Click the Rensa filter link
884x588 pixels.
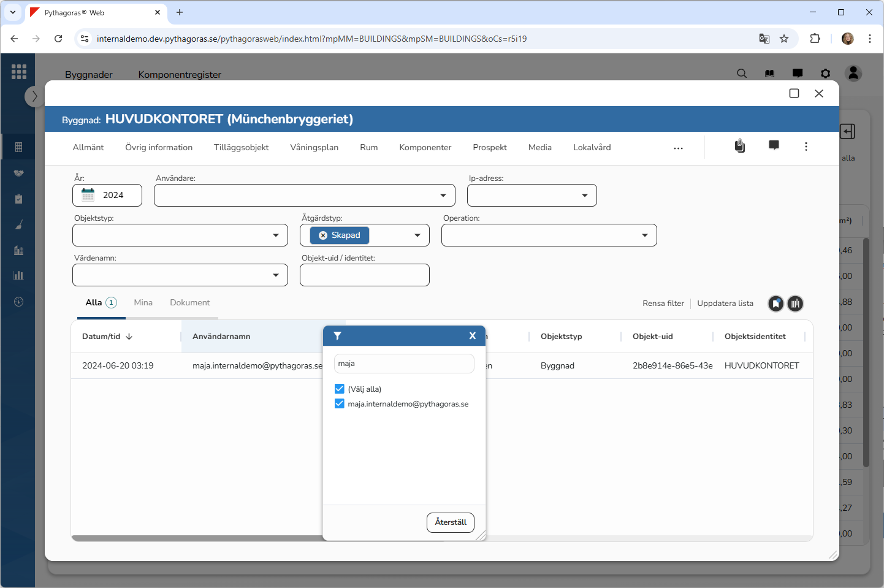click(x=663, y=304)
